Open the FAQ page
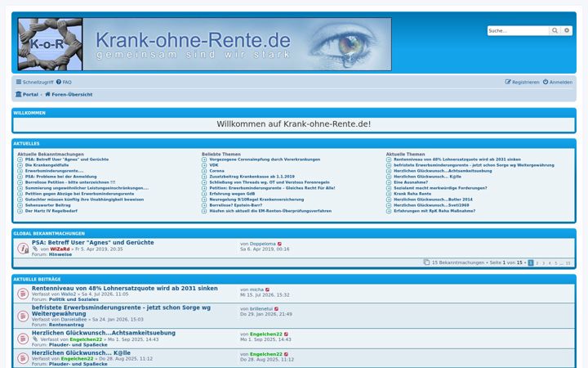 pyautogui.click(x=64, y=82)
